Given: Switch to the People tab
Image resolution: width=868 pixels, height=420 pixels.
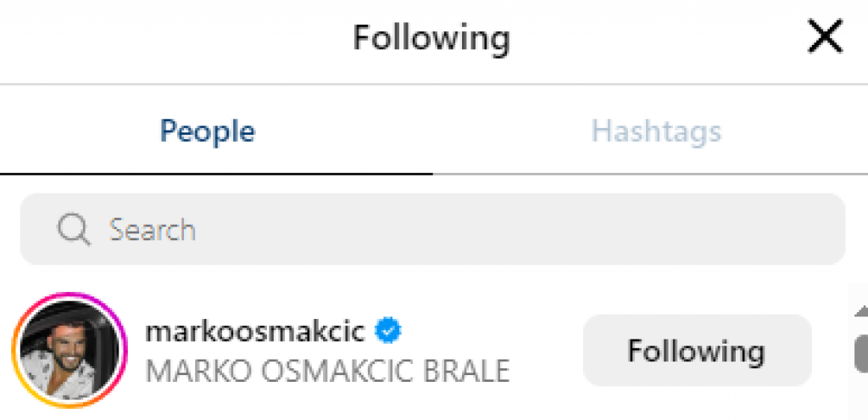Looking at the screenshot, I should click(208, 132).
